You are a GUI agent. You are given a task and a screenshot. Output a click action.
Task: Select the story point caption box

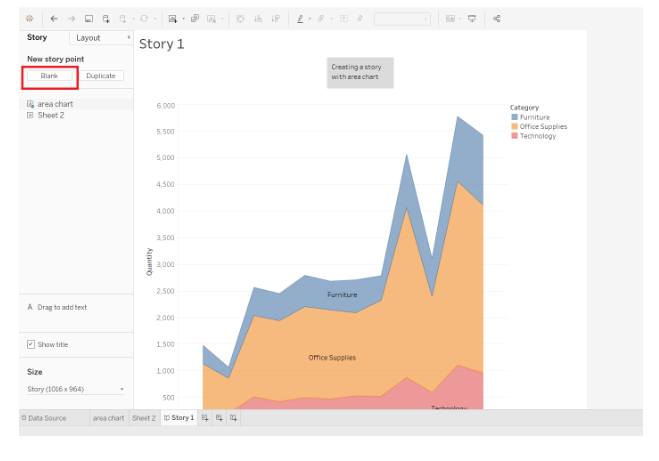coord(360,72)
